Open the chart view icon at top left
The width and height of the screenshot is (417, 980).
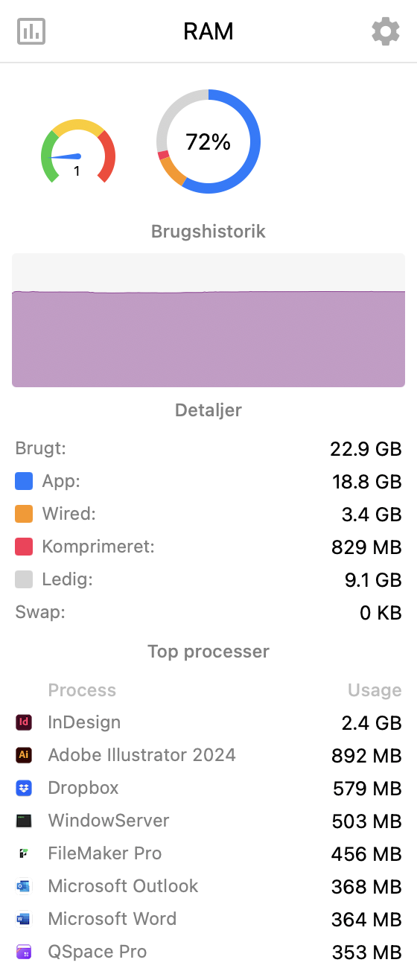coord(31,31)
